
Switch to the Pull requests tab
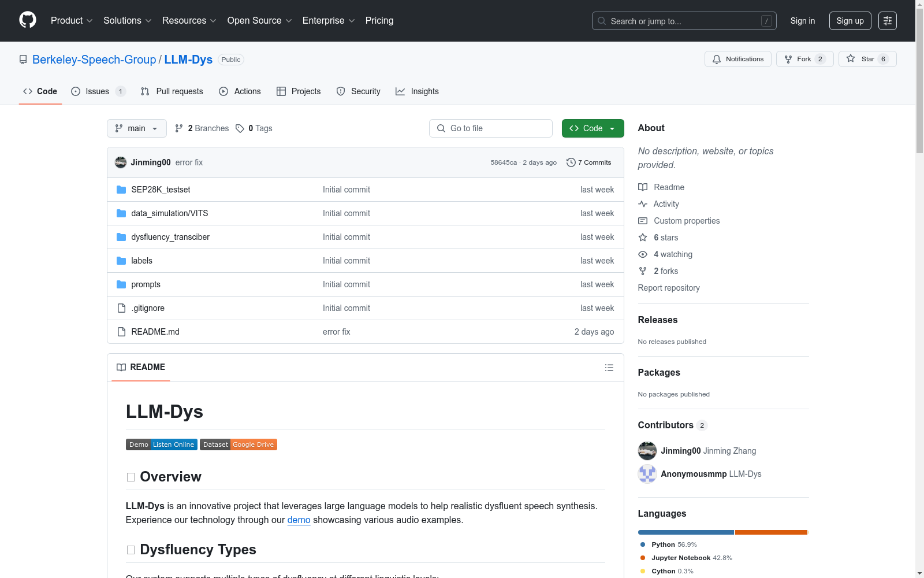[172, 91]
